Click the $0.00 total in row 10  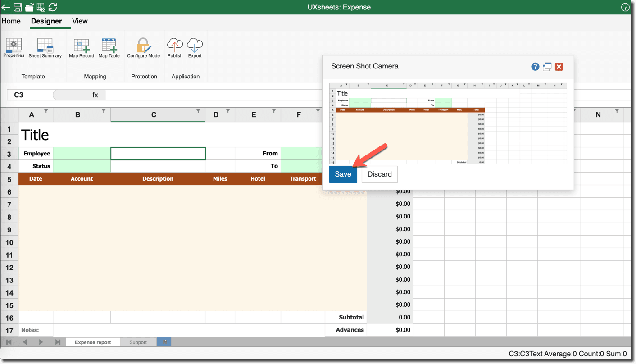[x=390, y=242]
